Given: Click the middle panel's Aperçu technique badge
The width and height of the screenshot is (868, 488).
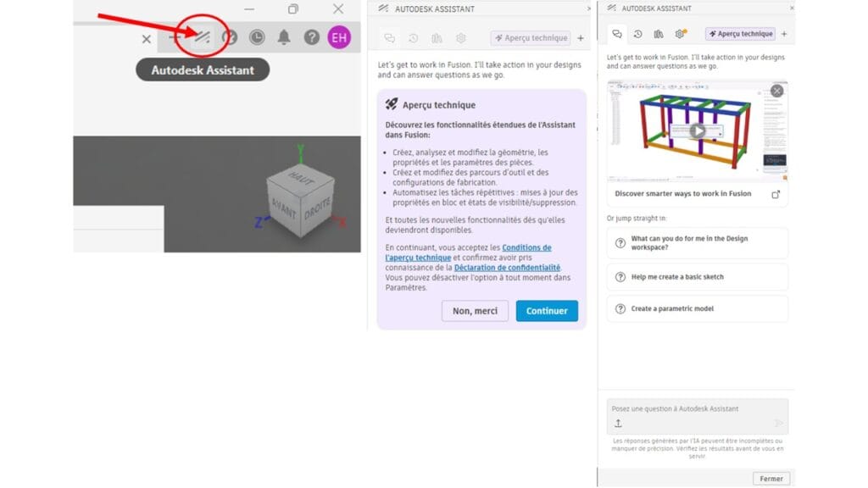Looking at the screenshot, I should [x=531, y=37].
